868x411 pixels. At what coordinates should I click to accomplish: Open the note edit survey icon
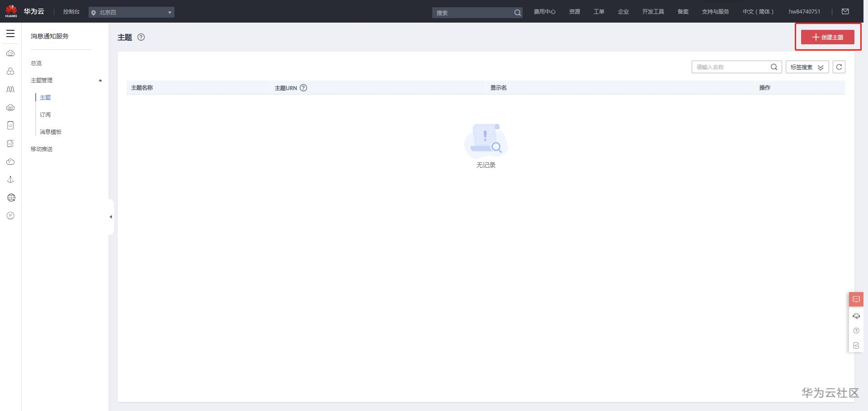(856, 345)
